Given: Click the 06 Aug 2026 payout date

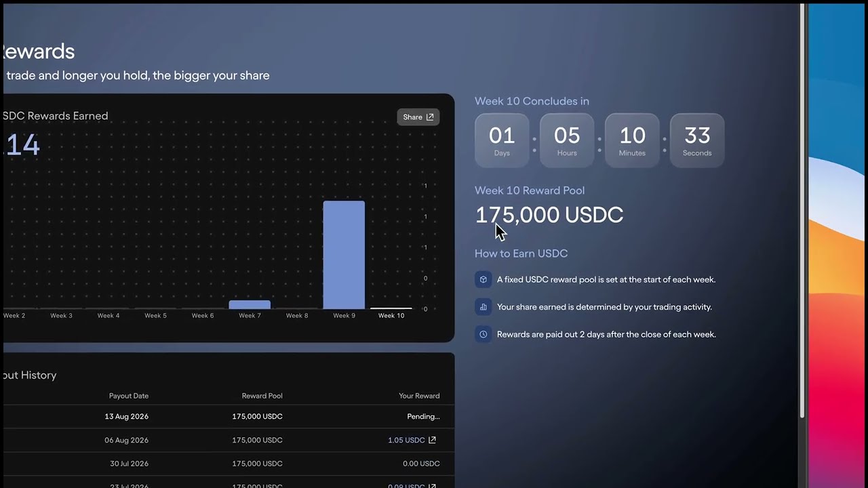Looking at the screenshot, I should pos(127,440).
